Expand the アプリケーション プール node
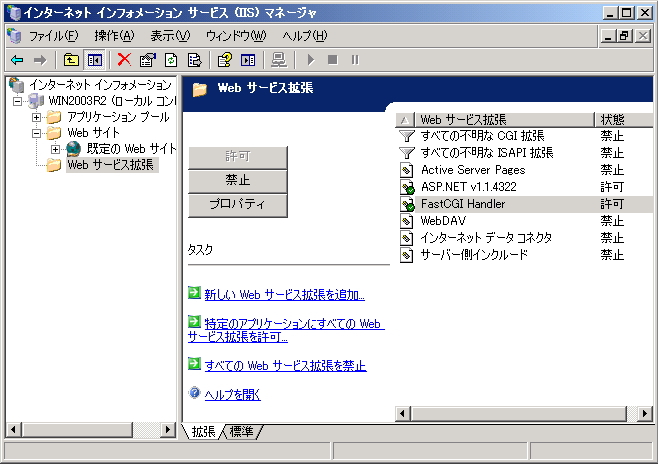The height and width of the screenshot is (464, 658). tap(37, 117)
